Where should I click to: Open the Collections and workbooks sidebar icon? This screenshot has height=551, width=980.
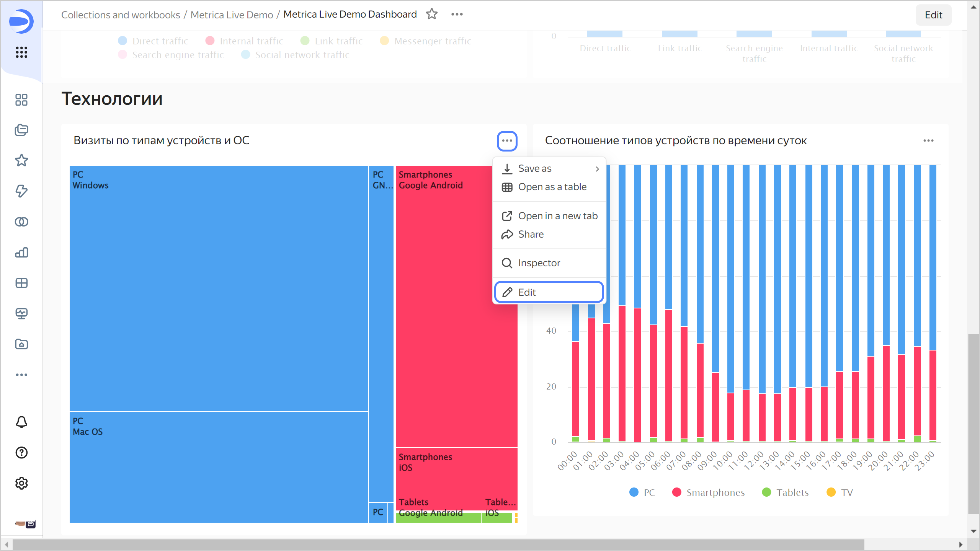tap(21, 130)
